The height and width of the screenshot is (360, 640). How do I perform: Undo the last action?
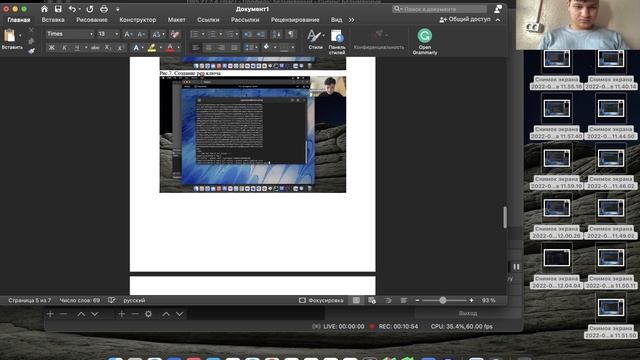[x=72, y=9]
